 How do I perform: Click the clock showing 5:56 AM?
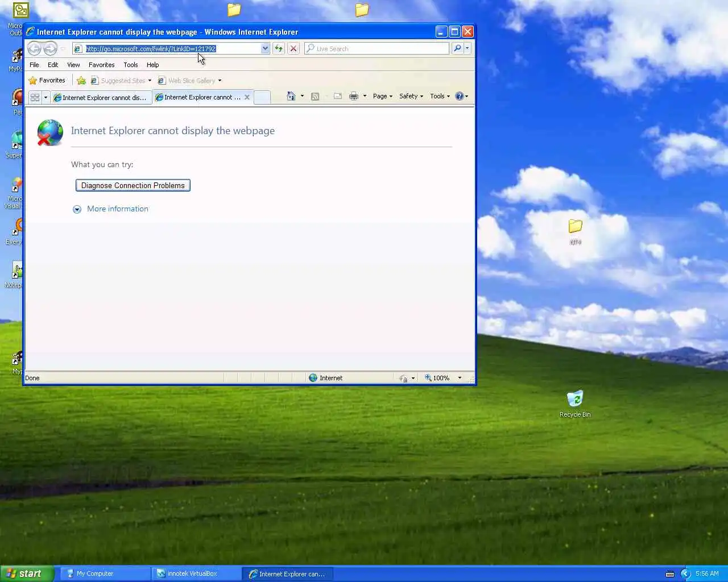click(707, 573)
